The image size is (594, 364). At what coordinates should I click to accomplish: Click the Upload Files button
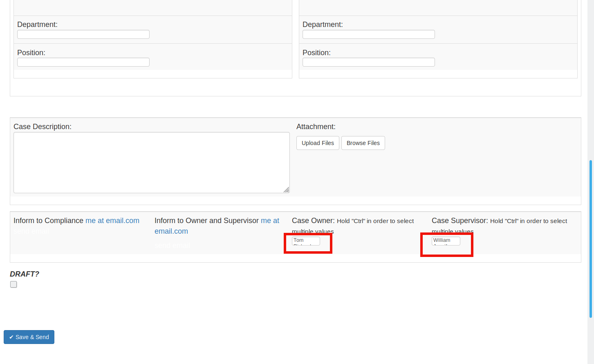318,143
